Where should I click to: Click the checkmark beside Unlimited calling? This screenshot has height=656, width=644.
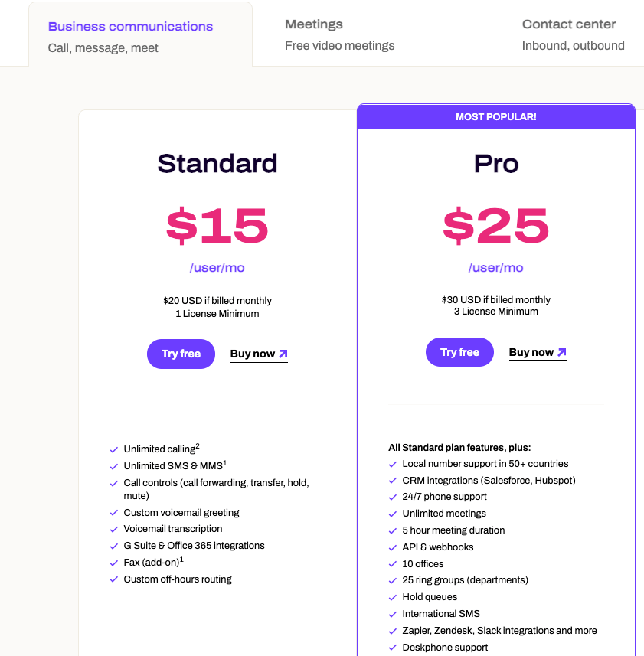coord(113,450)
